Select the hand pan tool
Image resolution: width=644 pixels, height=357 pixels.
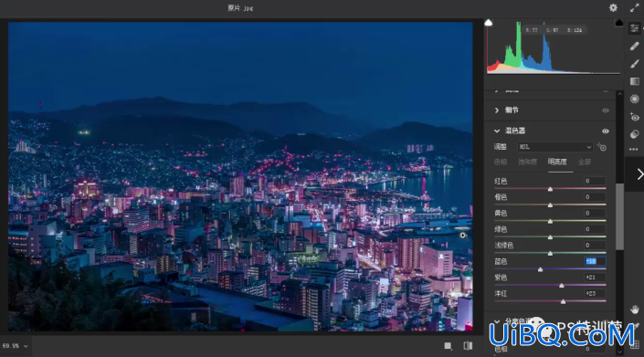pos(635,310)
